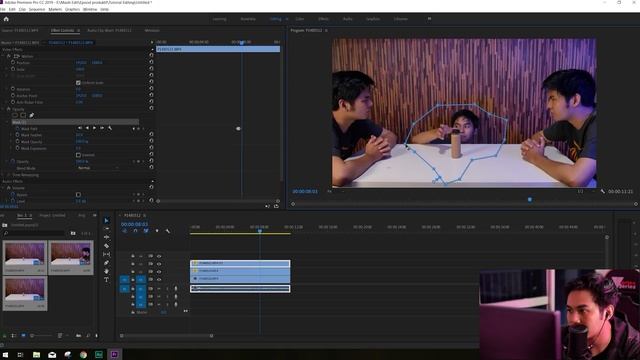Collapse the Volume audio effect
The height and width of the screenshot is (360, 640).
(x=3, y=188)
